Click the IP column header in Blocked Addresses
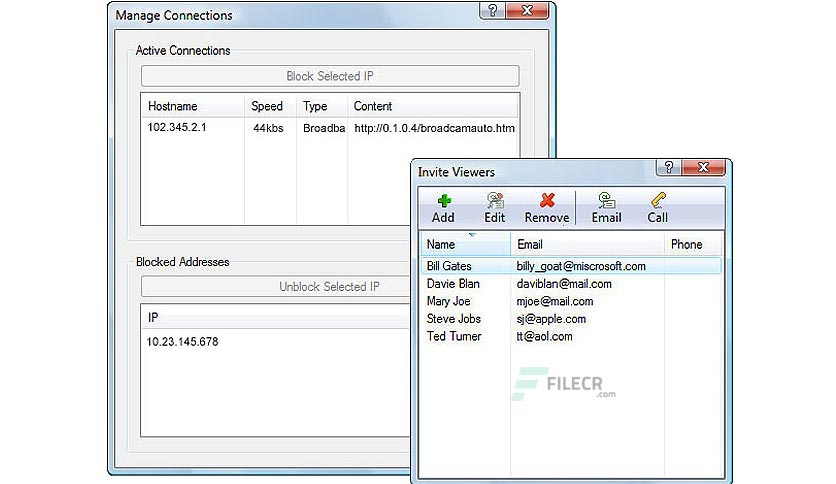836x484 pixels. coord(276,317)
